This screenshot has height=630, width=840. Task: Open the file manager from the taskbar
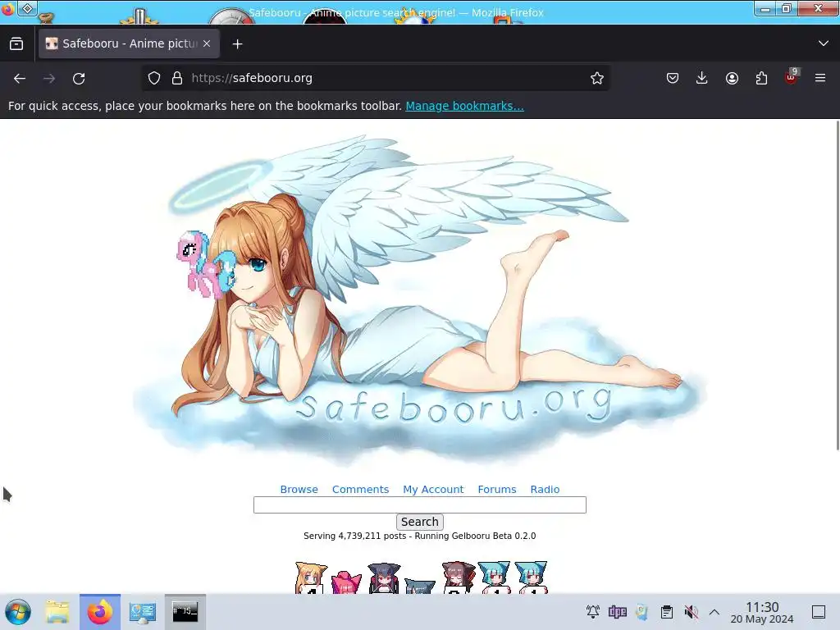pyautogui.click(x=57, y=612)
